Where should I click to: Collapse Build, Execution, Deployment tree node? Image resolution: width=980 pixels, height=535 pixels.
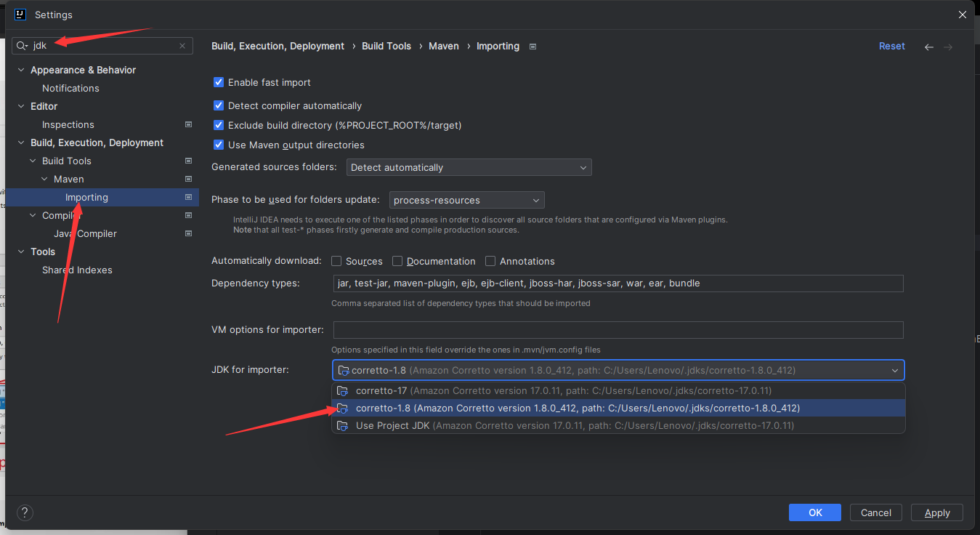point(21,142)
